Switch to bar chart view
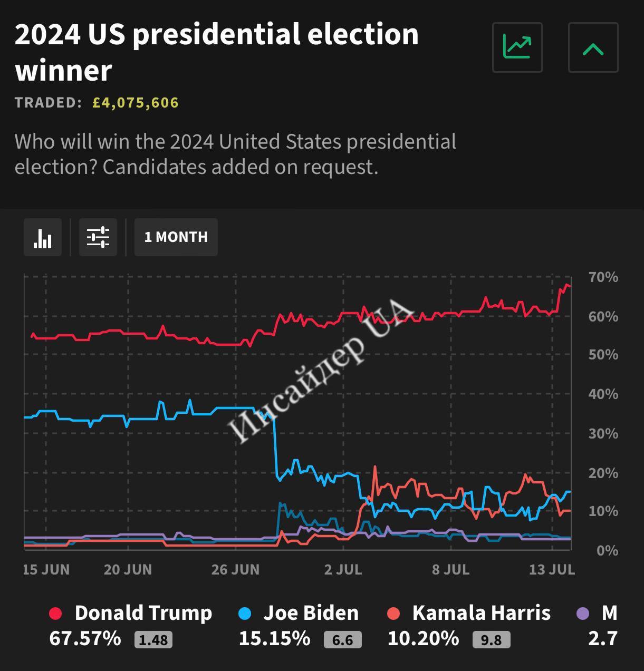Image resolution: width=644 pixels, height=671 pixels. pos(43,237)
